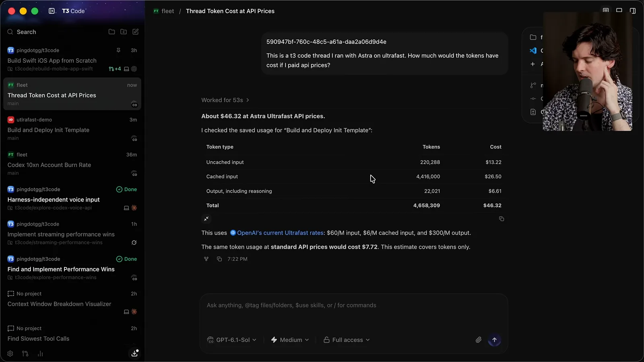Open the Search field in the sidebar
Screen dimensions: 644x362
coord(26,32)
